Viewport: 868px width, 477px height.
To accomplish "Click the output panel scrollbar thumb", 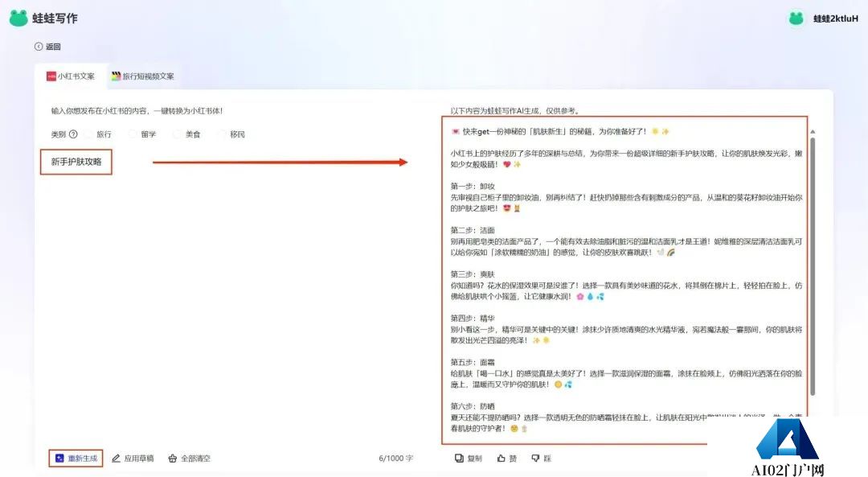I will point(812,266).
